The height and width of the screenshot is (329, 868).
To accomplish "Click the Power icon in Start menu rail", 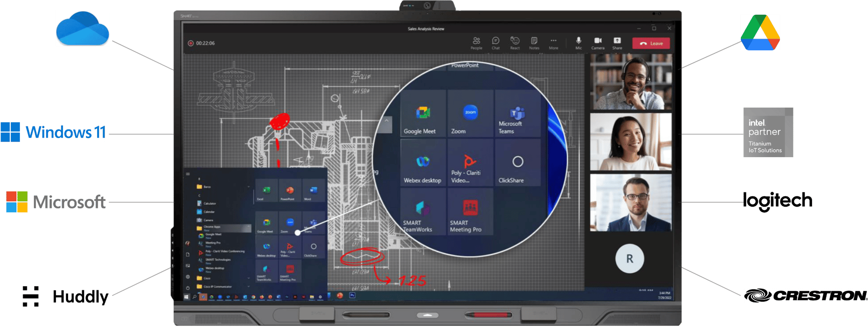I will click(x=187, y=288).
